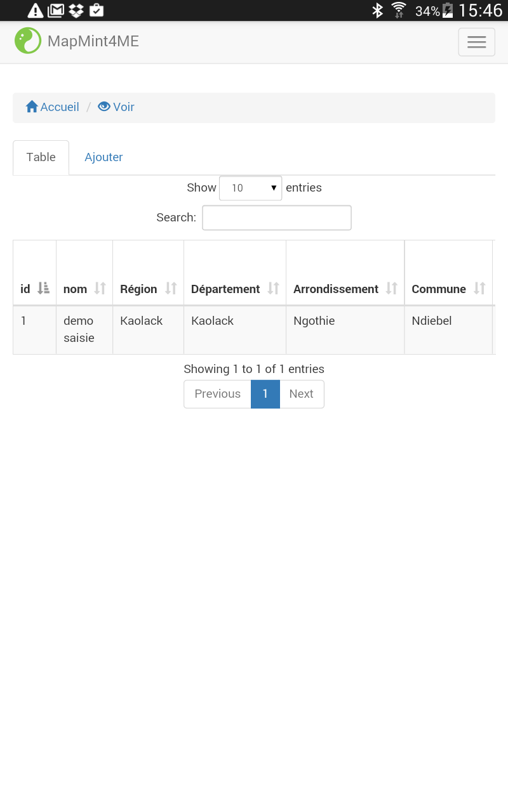Select the id cell containing 1
Screen dimensions: 508x812
[34, 330]
